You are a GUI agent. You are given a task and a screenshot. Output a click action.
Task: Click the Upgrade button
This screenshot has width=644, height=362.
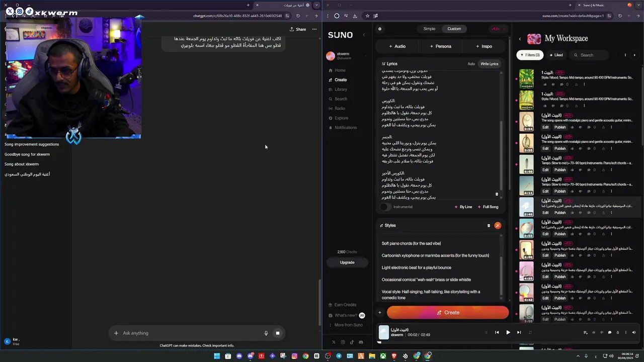click(x=347, y=262)
